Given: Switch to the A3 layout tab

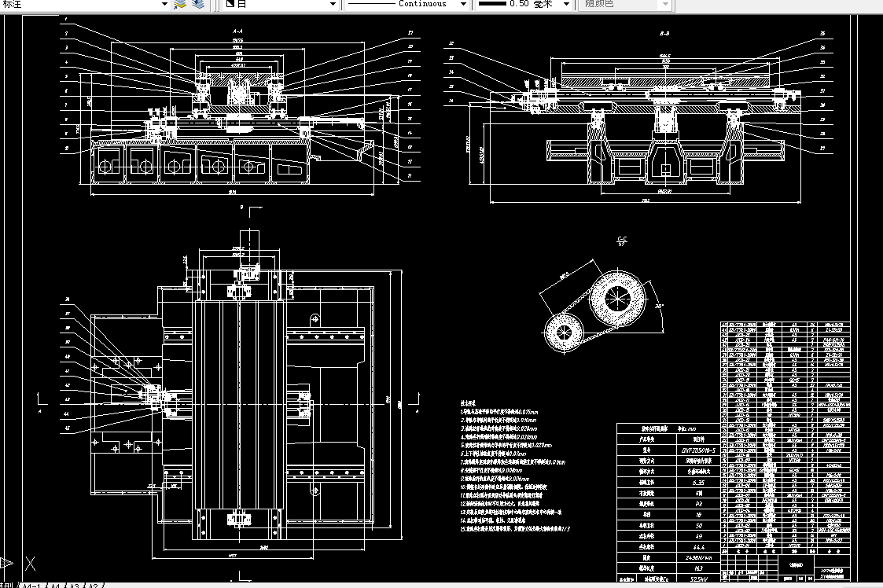Looking at the screenshot, I should tap(74, 586).
